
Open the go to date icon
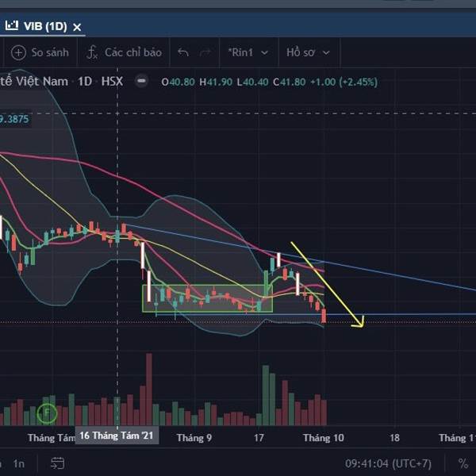[x=57, y=463]
